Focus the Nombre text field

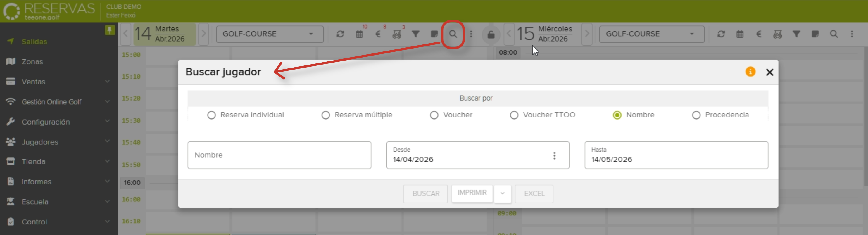tap(279, 155)
